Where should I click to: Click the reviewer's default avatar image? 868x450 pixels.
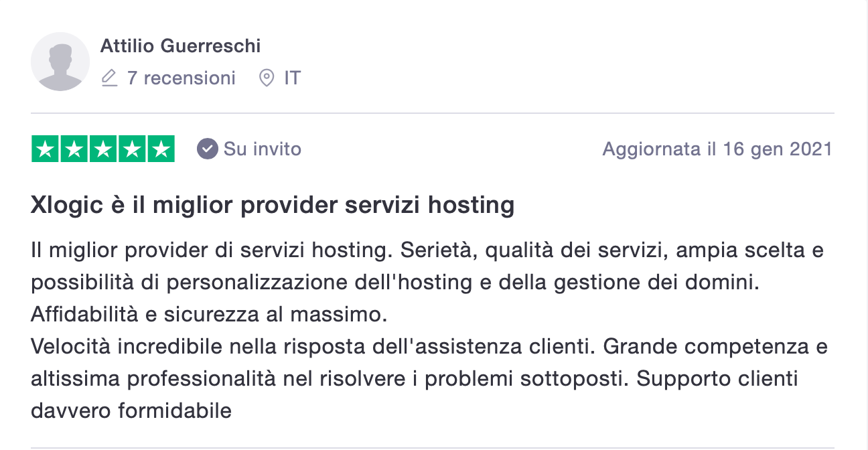[x=60, y=62]
